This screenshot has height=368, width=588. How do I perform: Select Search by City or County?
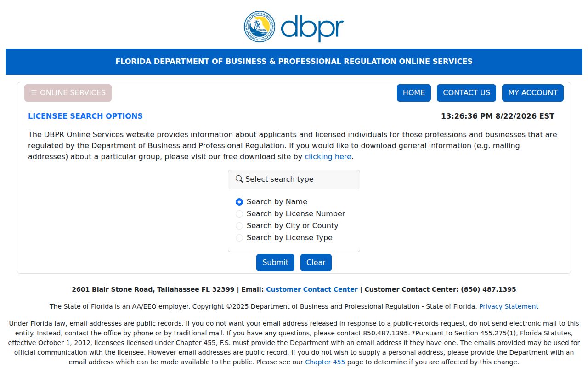tap(239, 226)
